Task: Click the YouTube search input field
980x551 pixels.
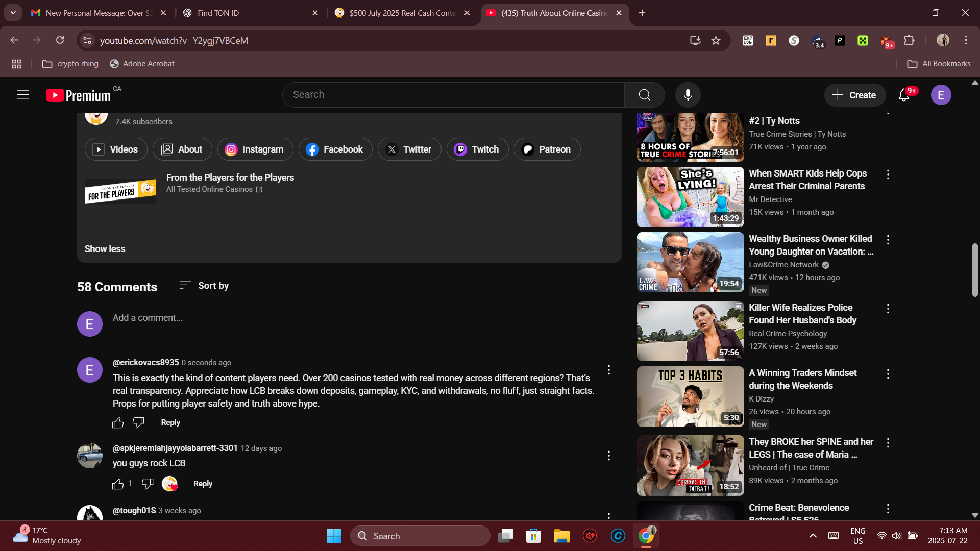Action: point(453,95)
